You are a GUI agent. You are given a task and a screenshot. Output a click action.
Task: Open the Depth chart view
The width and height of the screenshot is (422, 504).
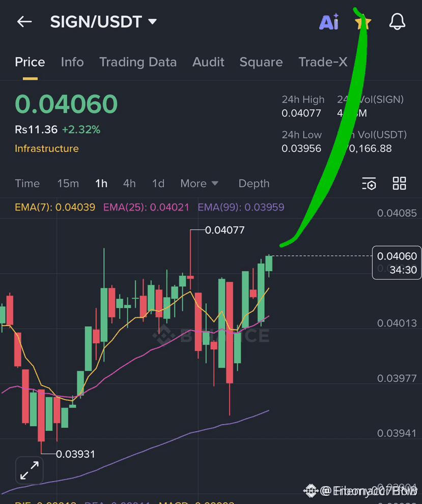(254, 183)
